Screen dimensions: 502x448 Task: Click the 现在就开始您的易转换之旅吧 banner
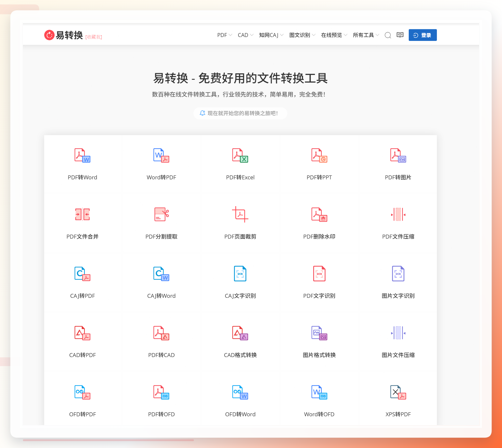[x=240, y=113]
